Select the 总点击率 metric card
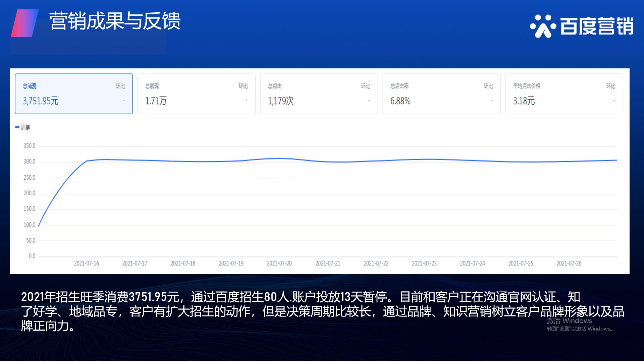The height and width of the screenshot is (362, 644). click(441, 94)
